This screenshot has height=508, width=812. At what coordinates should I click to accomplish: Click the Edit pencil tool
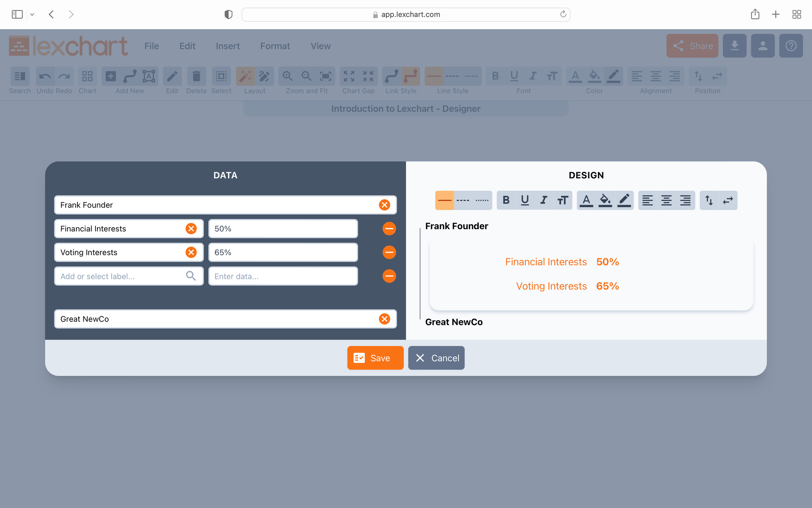172,76
